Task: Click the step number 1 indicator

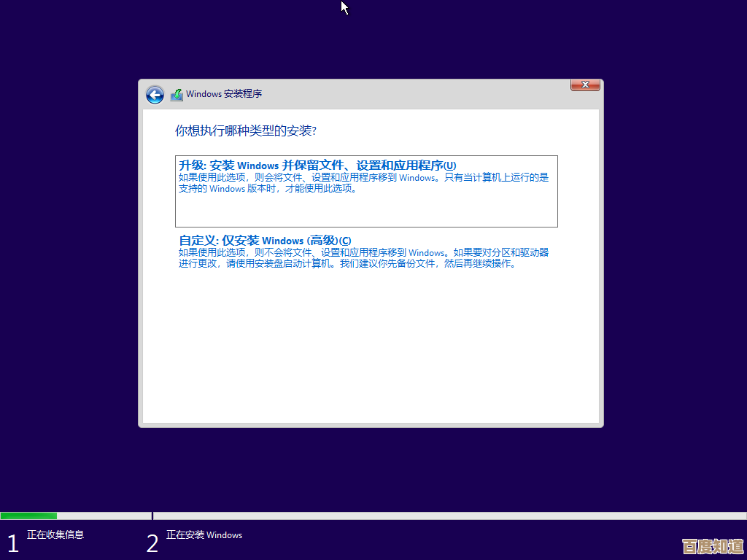Action: coord(12,543)
